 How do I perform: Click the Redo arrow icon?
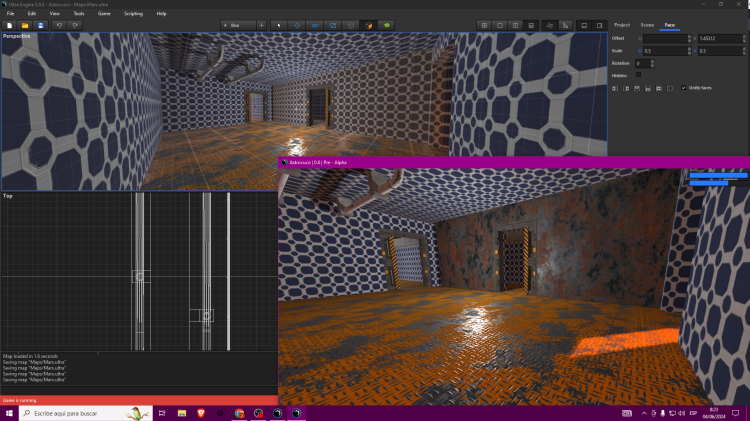coord(75,24)
